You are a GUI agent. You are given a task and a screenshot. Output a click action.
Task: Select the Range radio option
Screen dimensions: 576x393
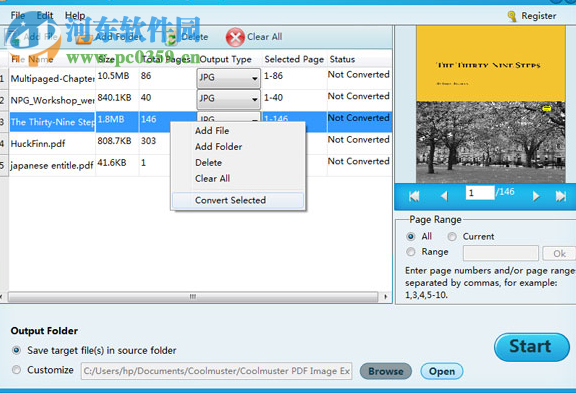point(411,252)
